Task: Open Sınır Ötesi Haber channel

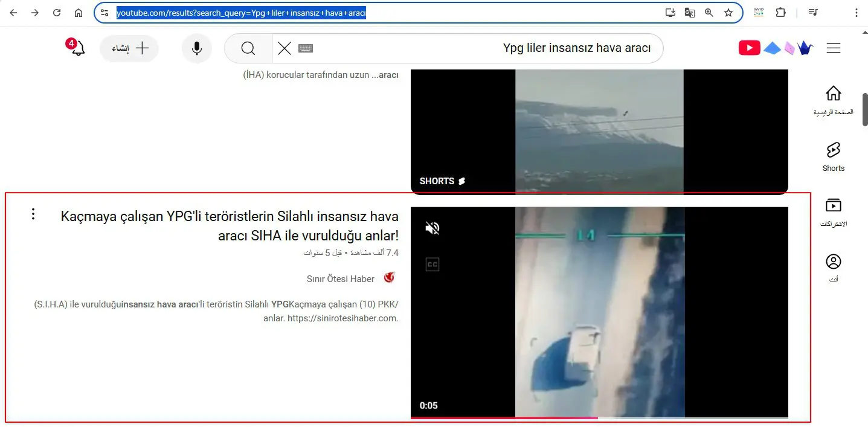Action: (341, 278)
